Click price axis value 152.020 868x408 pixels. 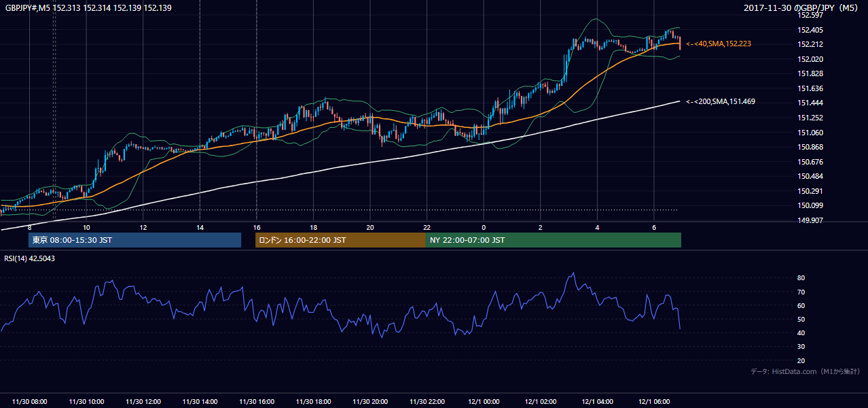point(810,59)
